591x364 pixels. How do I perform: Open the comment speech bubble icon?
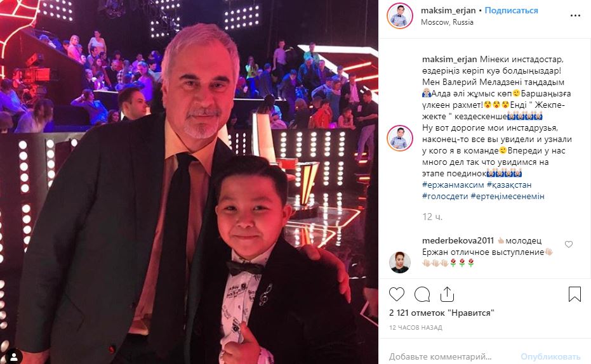point(422,294)
